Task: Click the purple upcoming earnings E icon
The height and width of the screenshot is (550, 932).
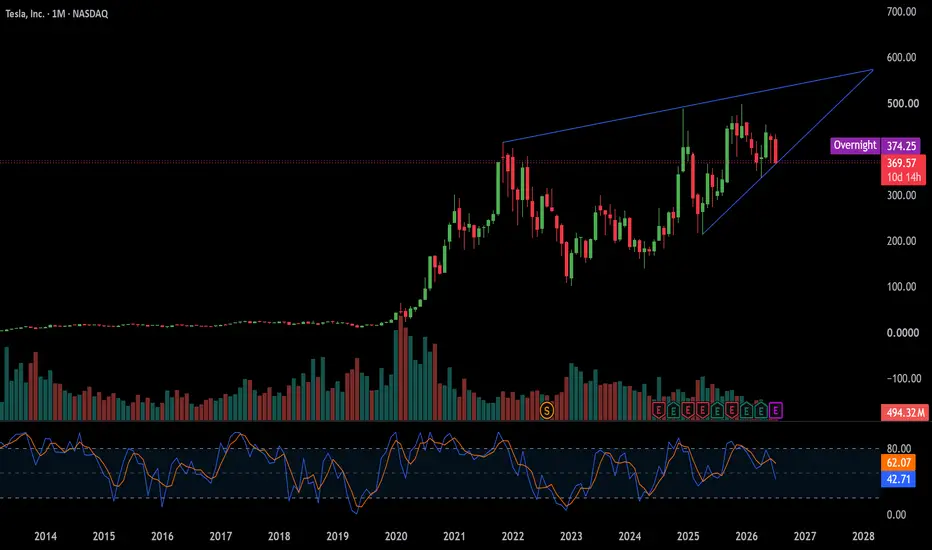Action: pyautogui.click(x=775, y=410)
